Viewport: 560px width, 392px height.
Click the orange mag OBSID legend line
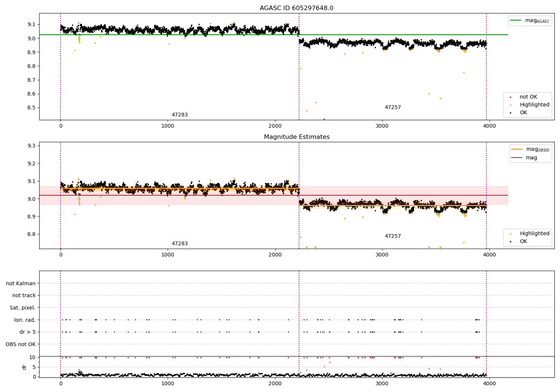tap(517, 149)
